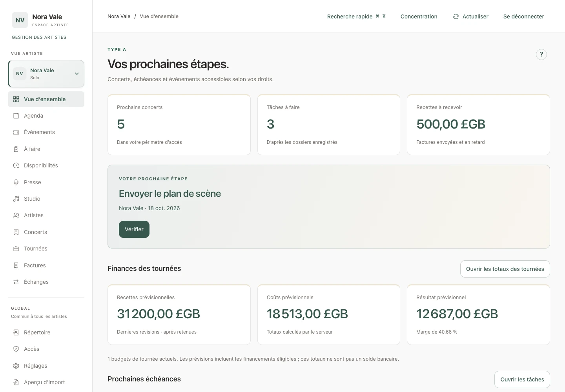Screen dimensions: 565x392
Task: Click the À faire clipboard icon
Action: [x=16, y=149]
